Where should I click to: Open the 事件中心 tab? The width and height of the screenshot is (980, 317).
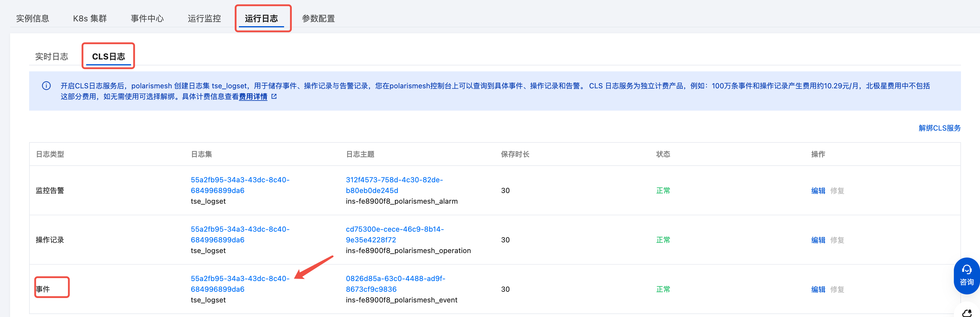coord(147,18)
